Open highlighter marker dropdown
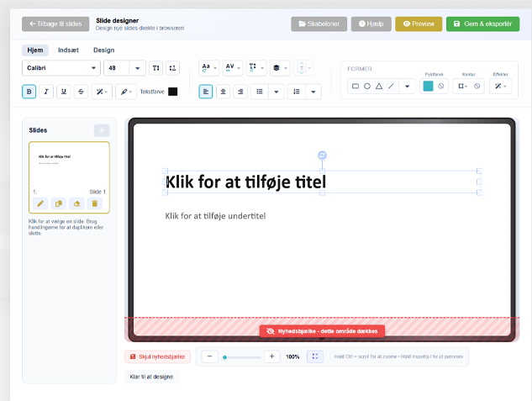Screen dimensions: 532x401 coord(126,92)
